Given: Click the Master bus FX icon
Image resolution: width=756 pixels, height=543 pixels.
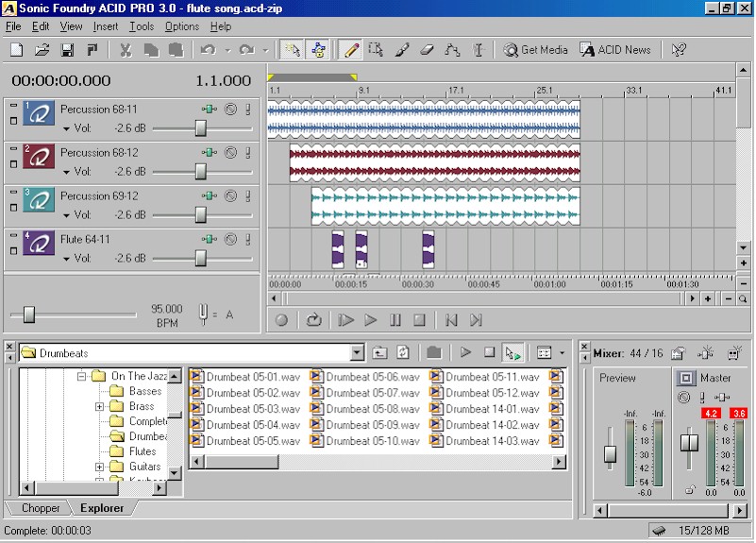Looking at the screenshot, I should [x=722, y=398].
